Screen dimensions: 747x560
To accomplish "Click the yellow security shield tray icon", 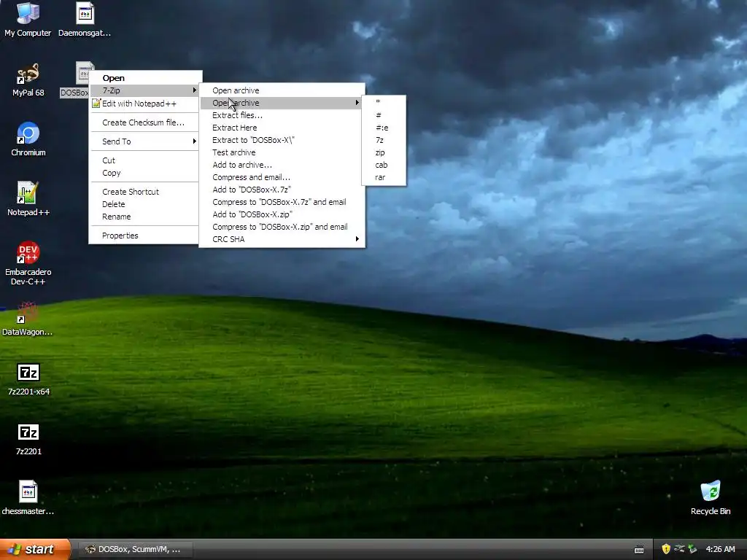I will pos(666,549).
